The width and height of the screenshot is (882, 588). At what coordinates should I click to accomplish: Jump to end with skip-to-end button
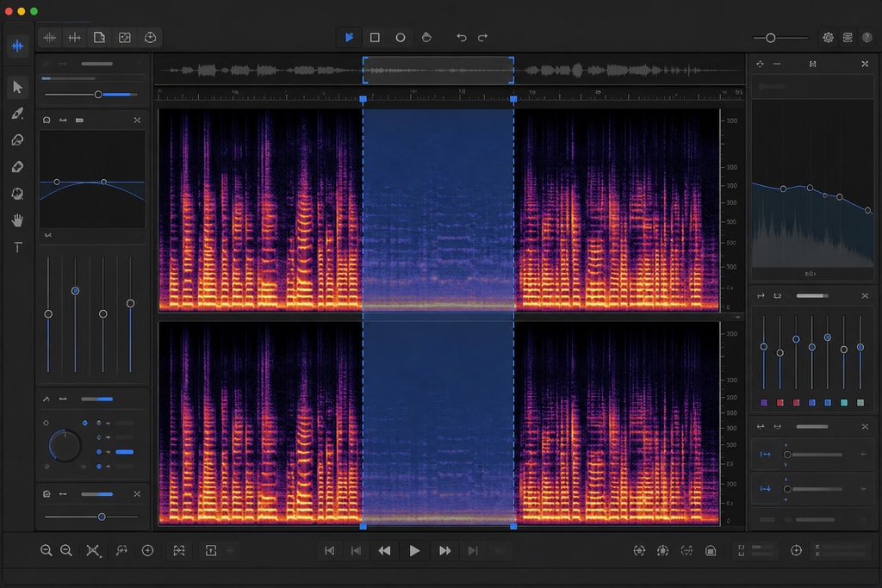click(473, 550)
